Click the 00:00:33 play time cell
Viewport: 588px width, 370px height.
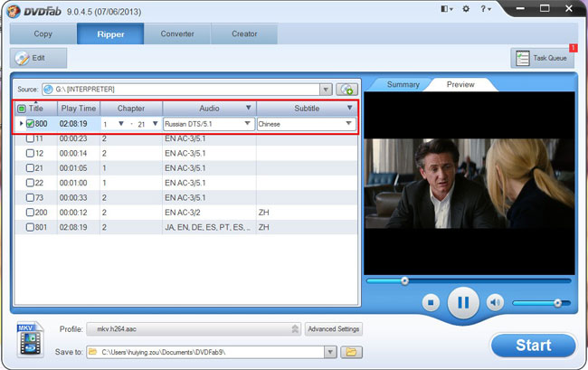(x=73, y=197)
